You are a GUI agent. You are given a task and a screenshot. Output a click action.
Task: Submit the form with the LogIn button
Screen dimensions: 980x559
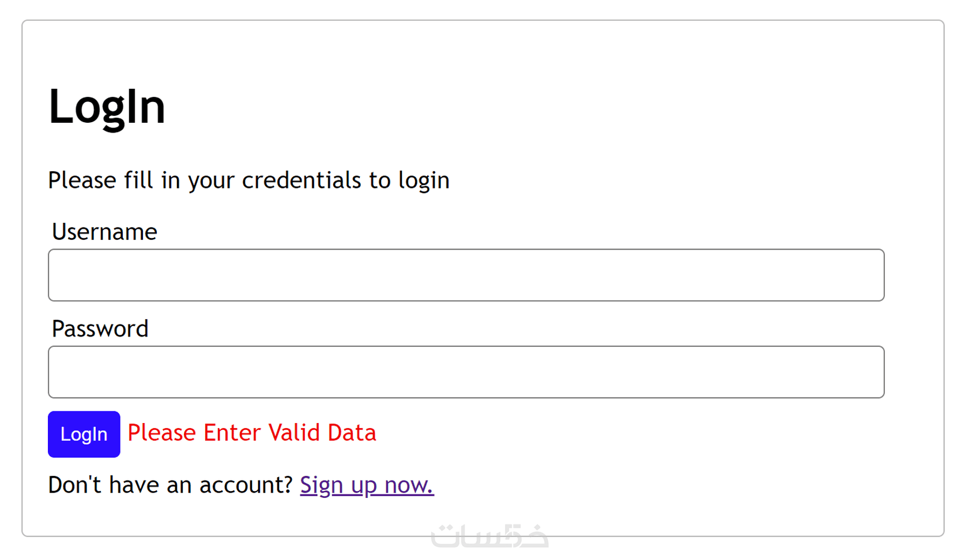coord(84,434)
